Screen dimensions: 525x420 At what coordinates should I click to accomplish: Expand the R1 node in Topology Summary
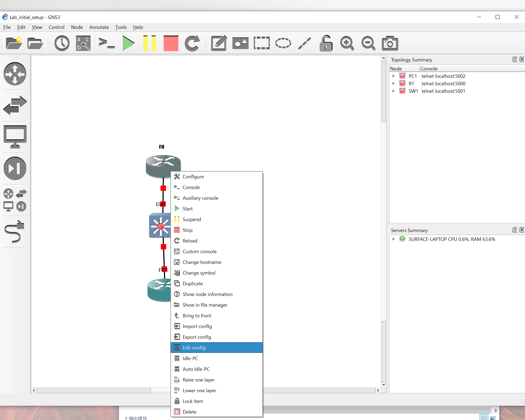393,84
